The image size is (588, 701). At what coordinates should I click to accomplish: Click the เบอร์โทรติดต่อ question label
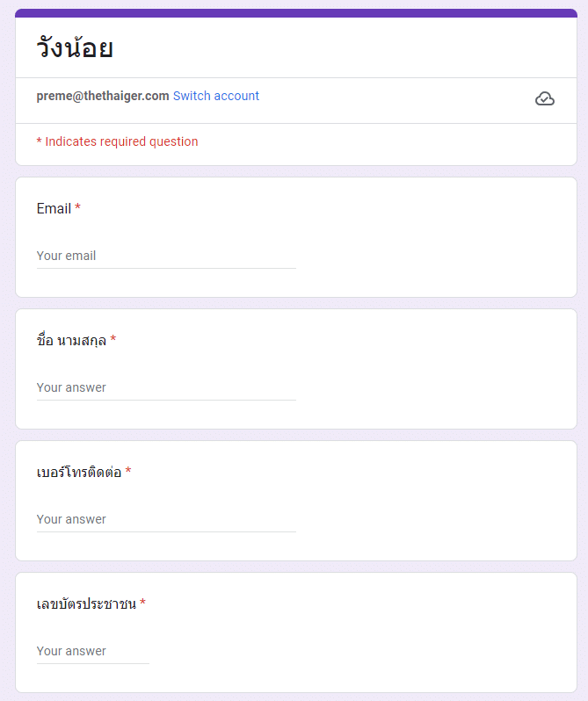(x=79, y=472)
